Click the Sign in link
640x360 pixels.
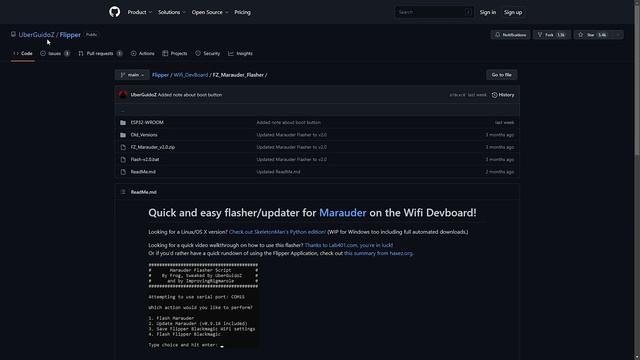(488, 12)
